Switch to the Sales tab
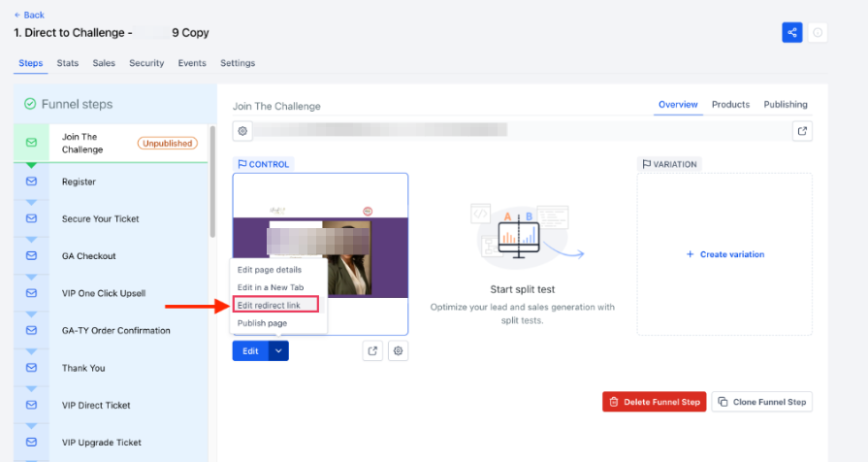Viewport: 868px width, 462px height. tap(104, 63)
